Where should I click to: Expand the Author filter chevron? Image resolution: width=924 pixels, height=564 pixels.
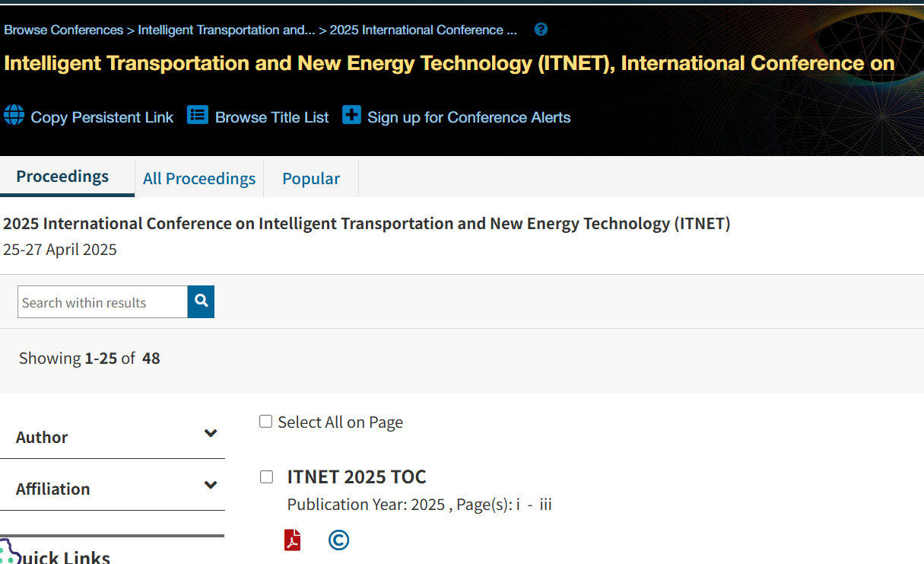[211, 433]
